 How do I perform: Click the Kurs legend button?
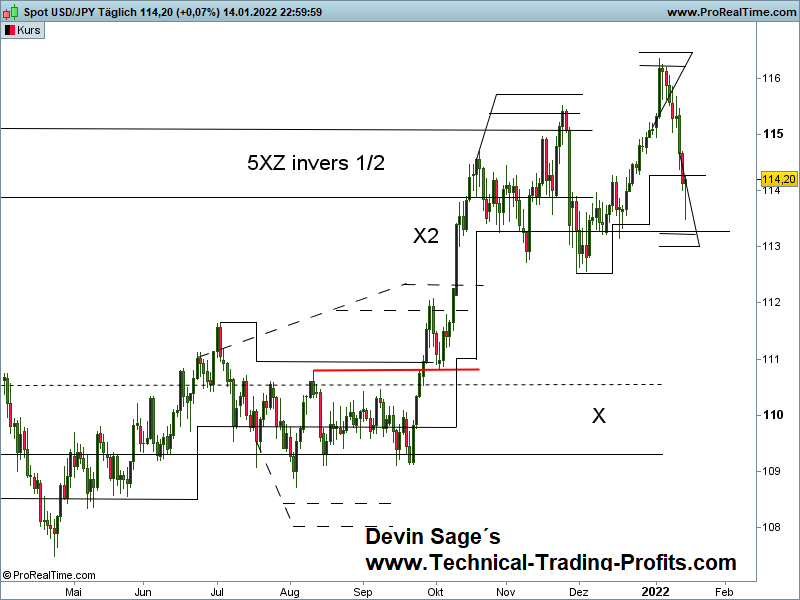pyautogui.click(x=23, y=30)
